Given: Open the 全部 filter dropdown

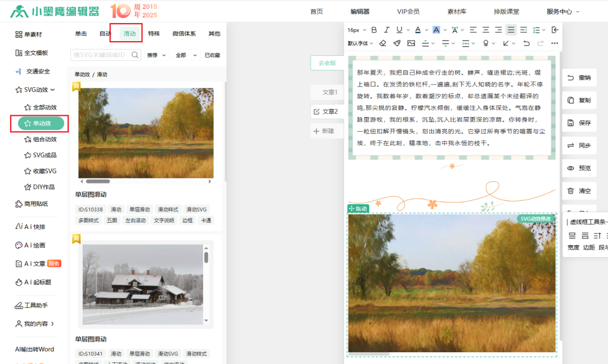Looking at the screenshot, I should click(x=186, y=55).
